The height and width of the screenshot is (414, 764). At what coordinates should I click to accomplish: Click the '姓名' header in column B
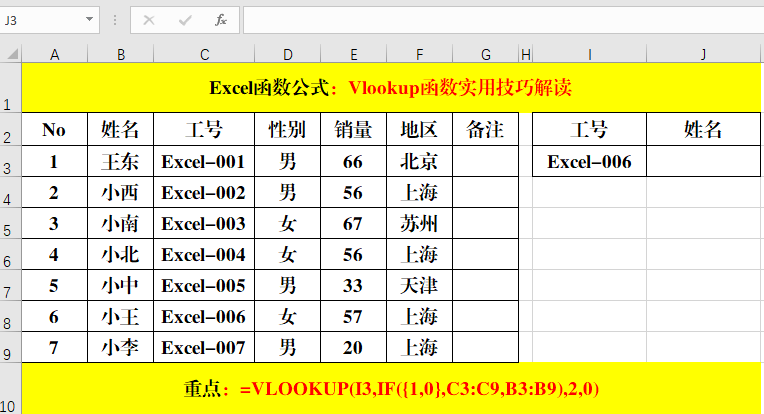pyautogui.click(x=121, y=130)
